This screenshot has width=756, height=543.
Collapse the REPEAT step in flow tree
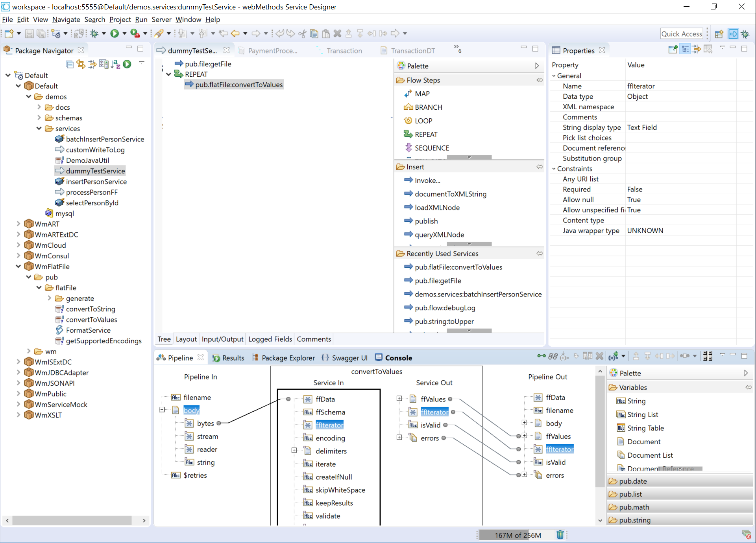click(169, 74)
